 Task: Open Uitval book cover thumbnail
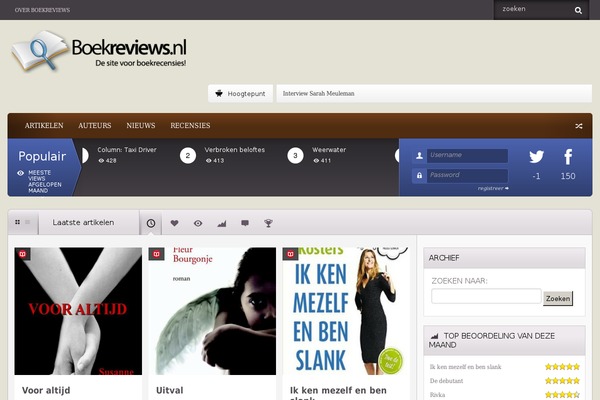pyautogui.click(x=212, y=311)
